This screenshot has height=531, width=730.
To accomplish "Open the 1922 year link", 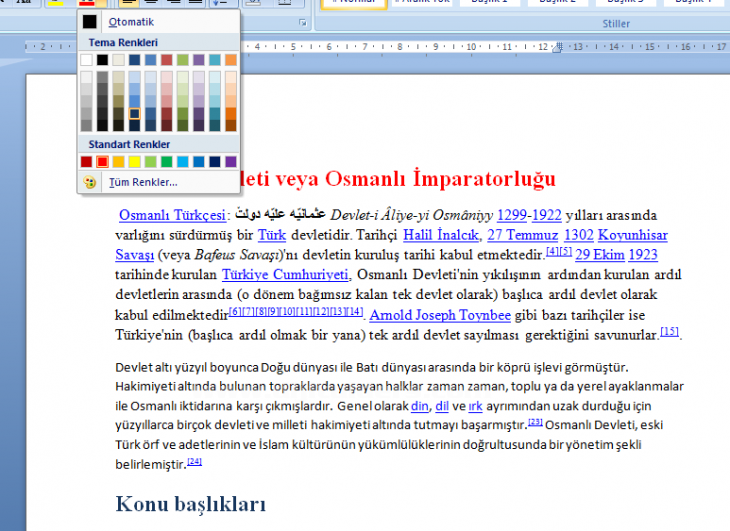I will pos(547,215).
